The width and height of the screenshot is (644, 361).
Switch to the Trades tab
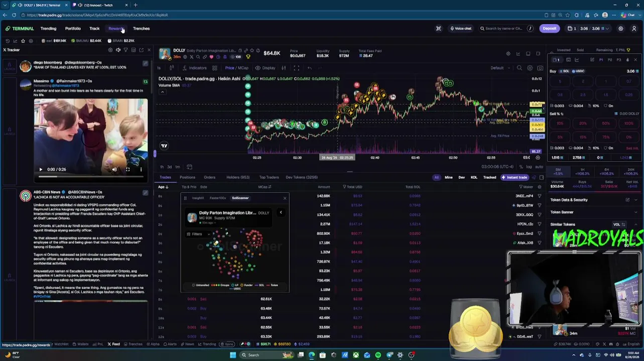165,177
